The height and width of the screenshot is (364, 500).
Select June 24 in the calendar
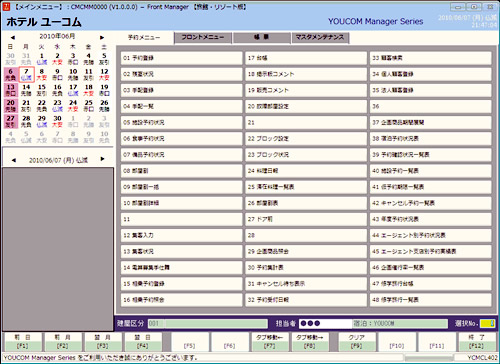[x=73, y=106]
